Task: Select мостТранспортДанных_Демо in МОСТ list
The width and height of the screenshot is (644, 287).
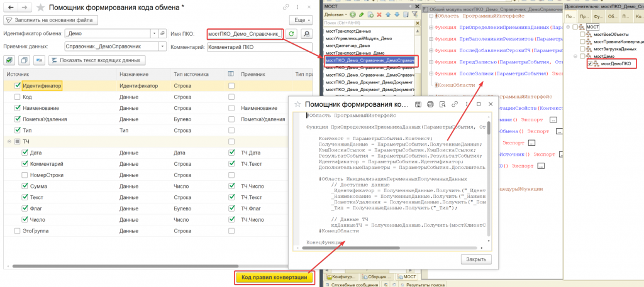Action: 355,53
